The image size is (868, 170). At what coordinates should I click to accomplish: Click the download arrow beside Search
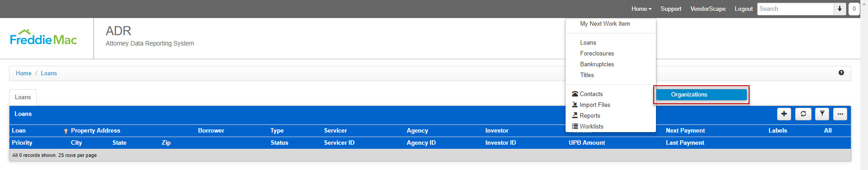tap(840, 9)
